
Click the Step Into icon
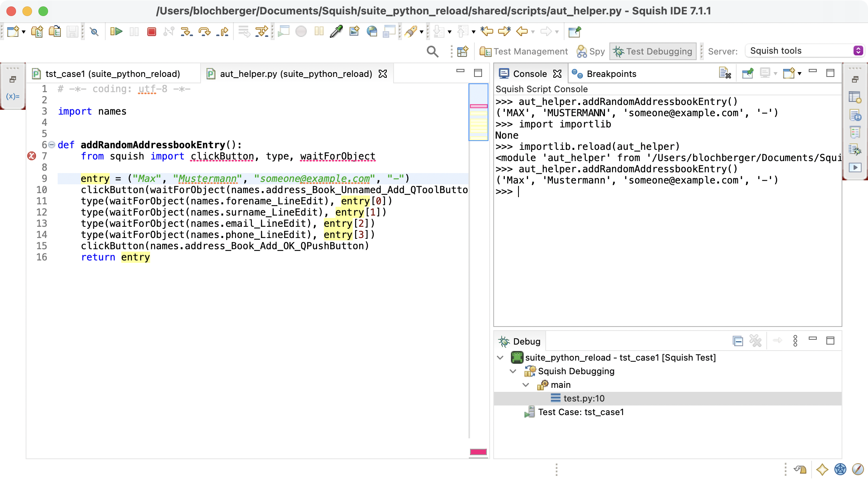(186, 31)
